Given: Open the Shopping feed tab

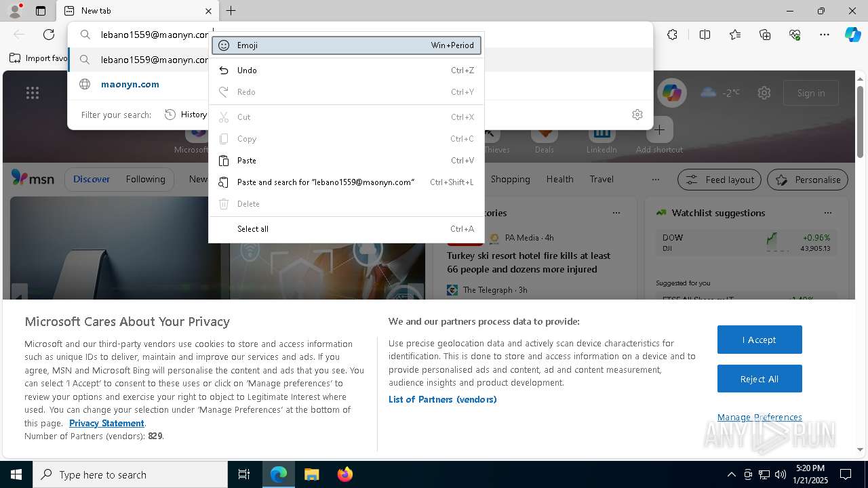Looking at the screenshot, I should point(511,179).
